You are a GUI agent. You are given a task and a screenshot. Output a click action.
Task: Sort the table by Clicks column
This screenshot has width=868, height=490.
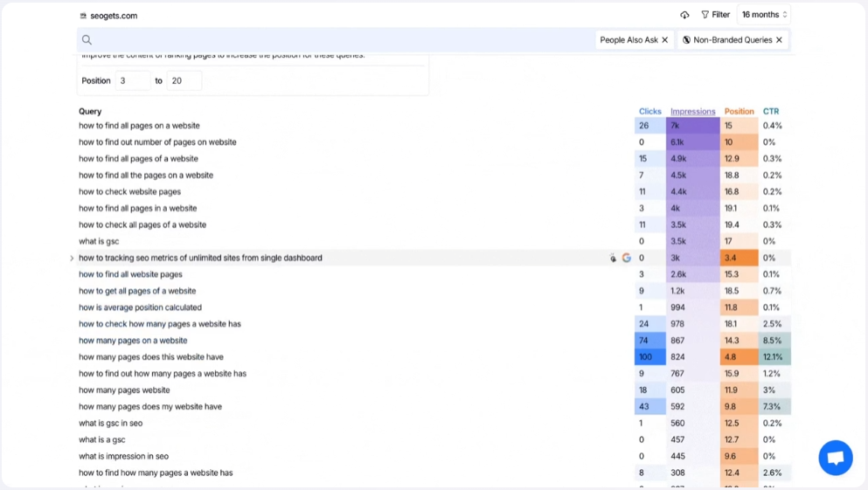(x=649, y=112)
